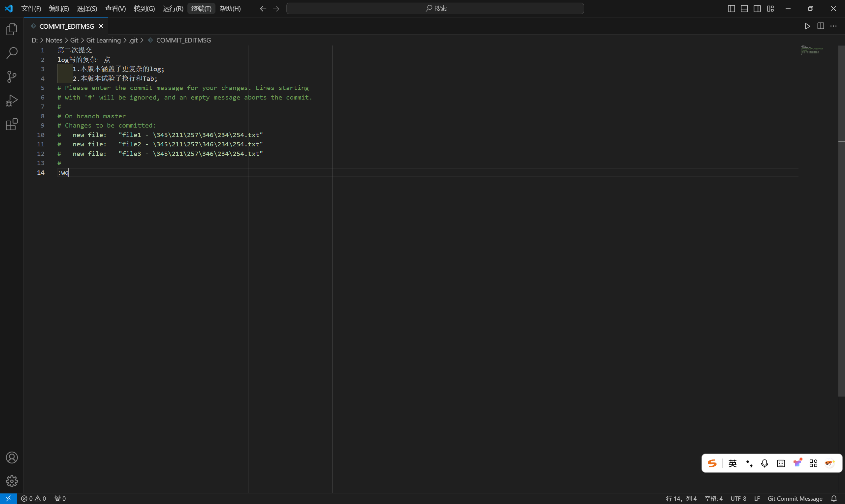The height and width of the screenshot is (504, 845).
Task: Change language mode Git Commit Message
Action: tap(795, 499)
